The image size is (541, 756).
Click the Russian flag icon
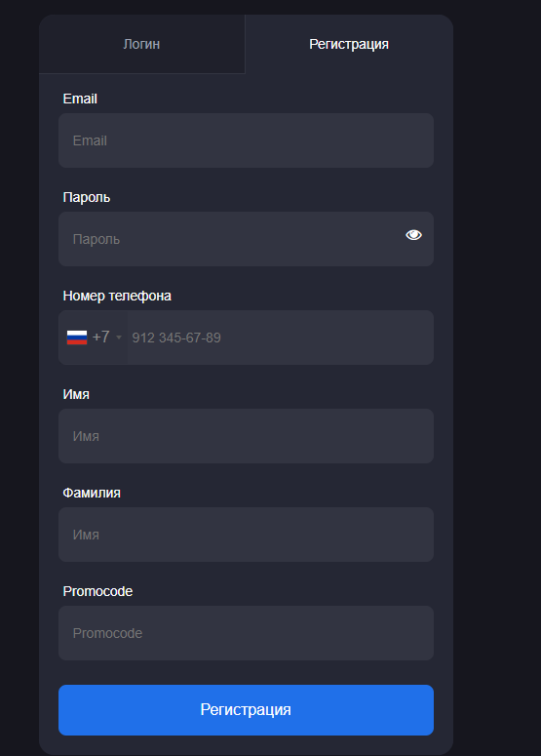click(77, 338)
